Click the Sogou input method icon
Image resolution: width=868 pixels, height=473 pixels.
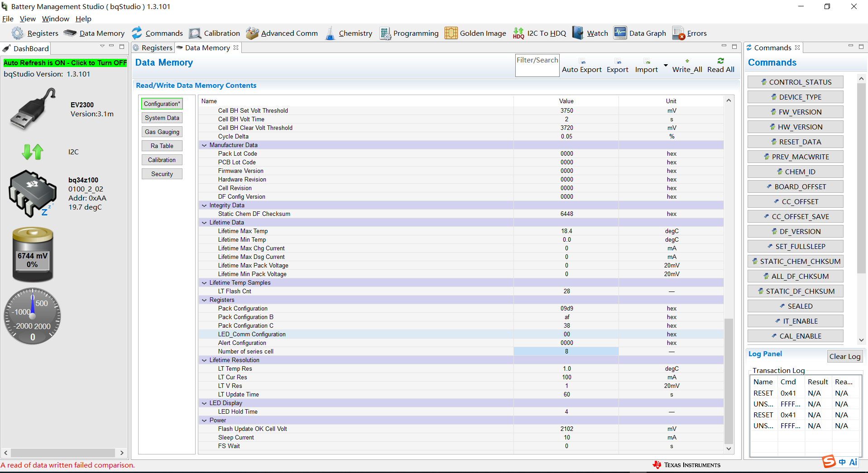coord(829,461)
